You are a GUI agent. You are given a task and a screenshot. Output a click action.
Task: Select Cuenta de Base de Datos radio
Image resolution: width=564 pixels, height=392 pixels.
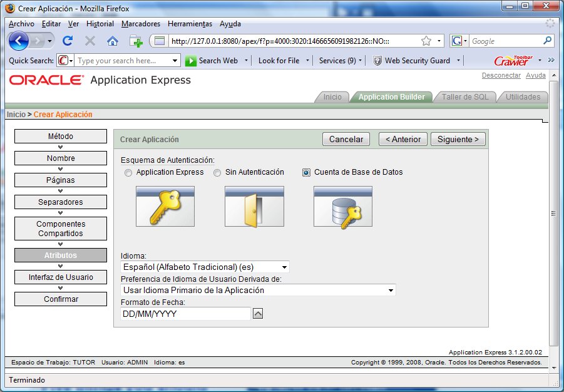[305, 173]
